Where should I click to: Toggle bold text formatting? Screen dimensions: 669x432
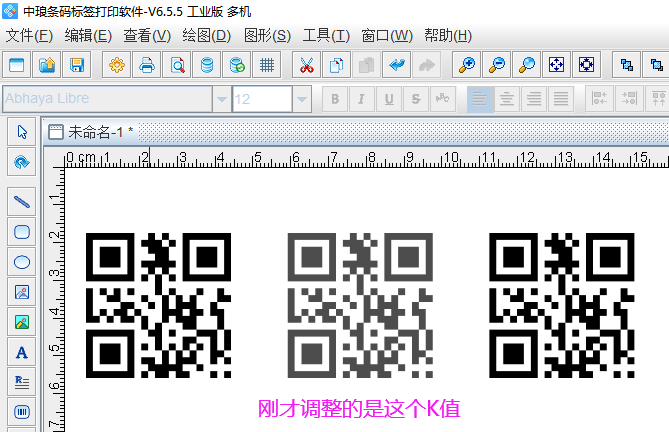pos(335,99)
